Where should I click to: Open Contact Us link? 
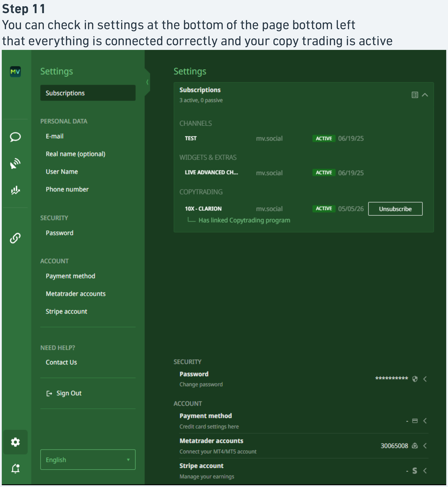coord(61,362)
